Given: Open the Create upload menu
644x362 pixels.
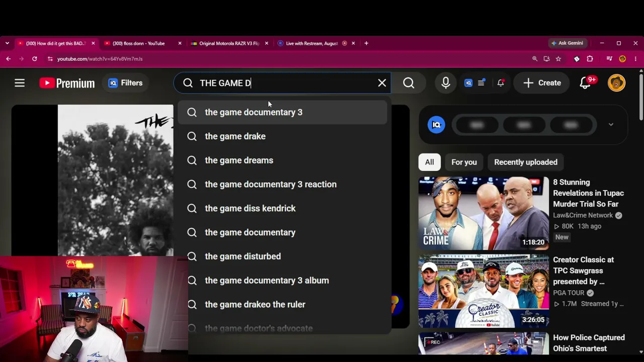Looking at the screenshot, I should 542,83.
